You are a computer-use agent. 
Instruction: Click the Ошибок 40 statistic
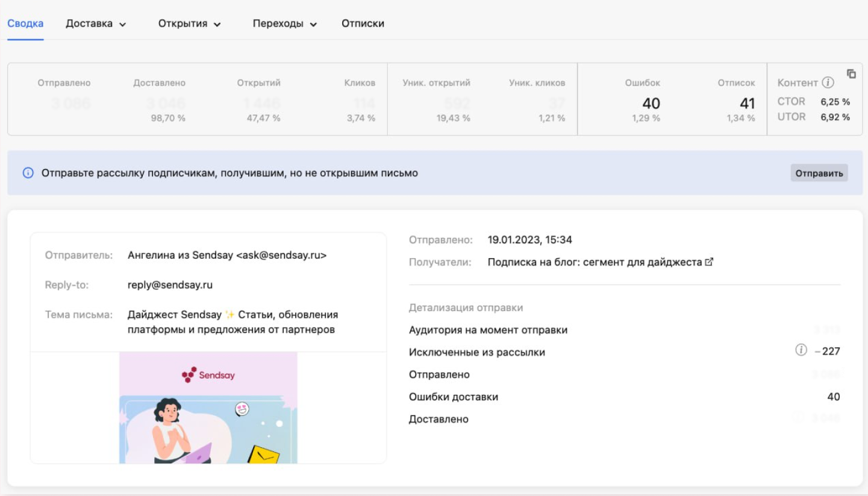coord(643,101)
